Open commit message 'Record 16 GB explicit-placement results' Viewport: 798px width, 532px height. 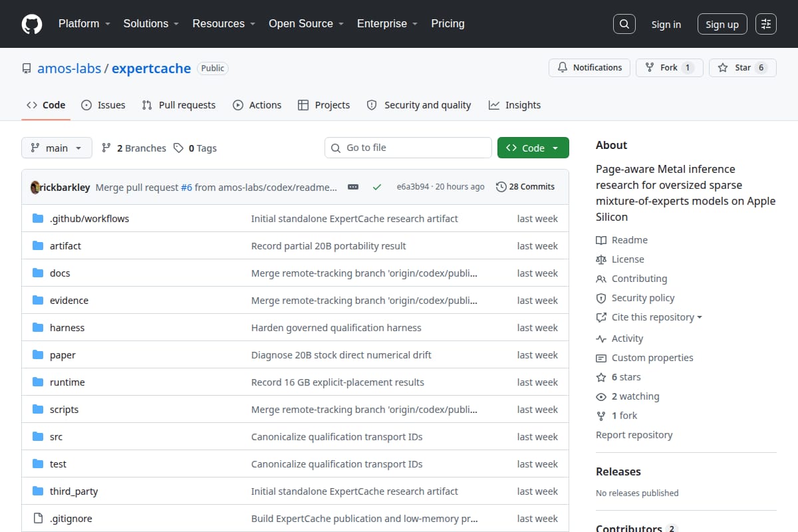click(338, 382)
